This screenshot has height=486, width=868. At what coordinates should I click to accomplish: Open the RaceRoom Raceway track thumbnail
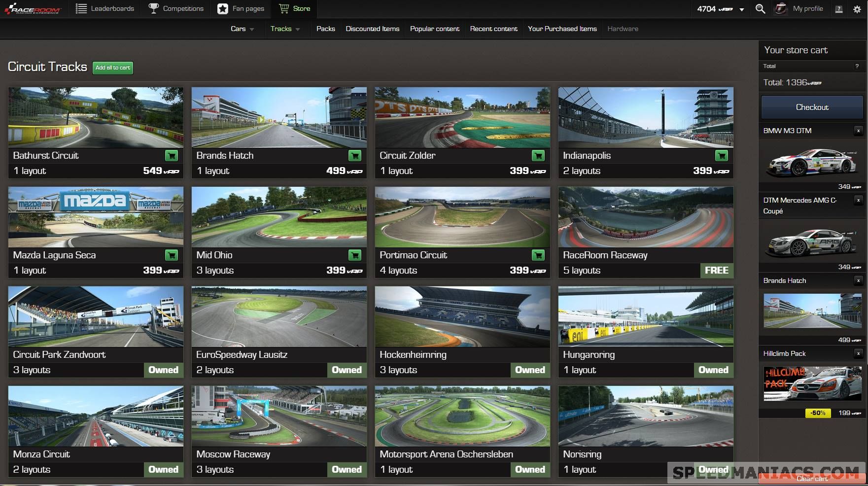646,217
